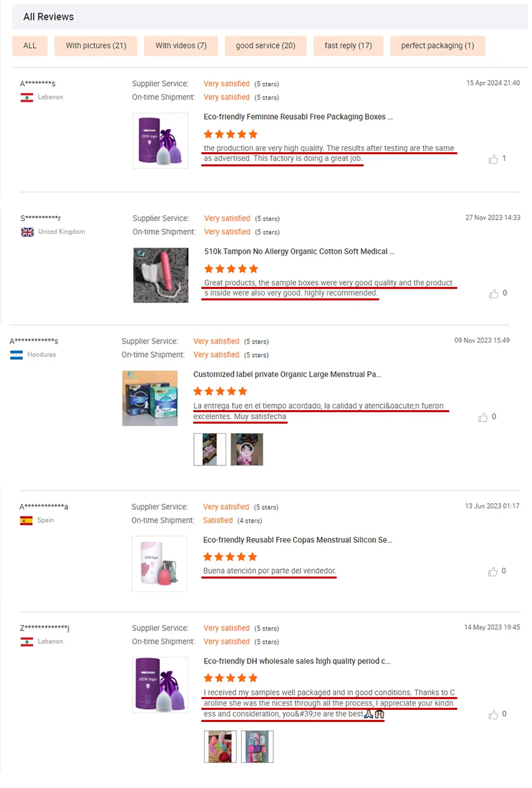Open Customized label private Organic Menstrual link

click(x=287, y=374)
